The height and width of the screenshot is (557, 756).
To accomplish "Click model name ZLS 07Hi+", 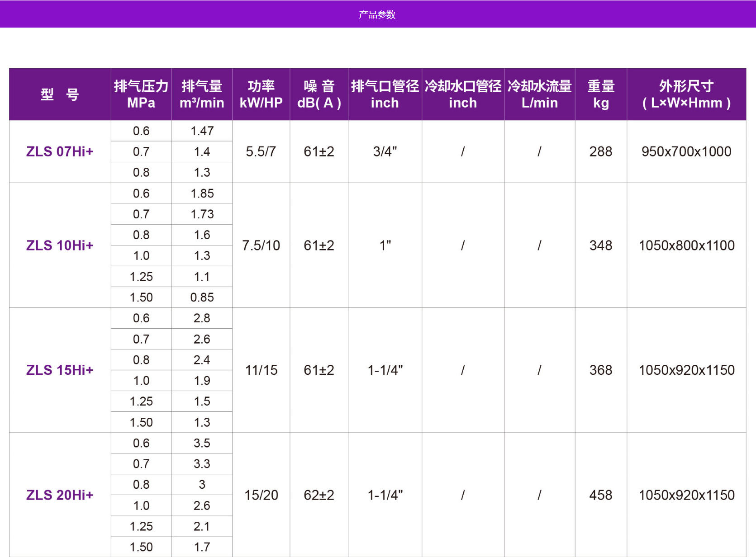I will [x=60, y=151].
